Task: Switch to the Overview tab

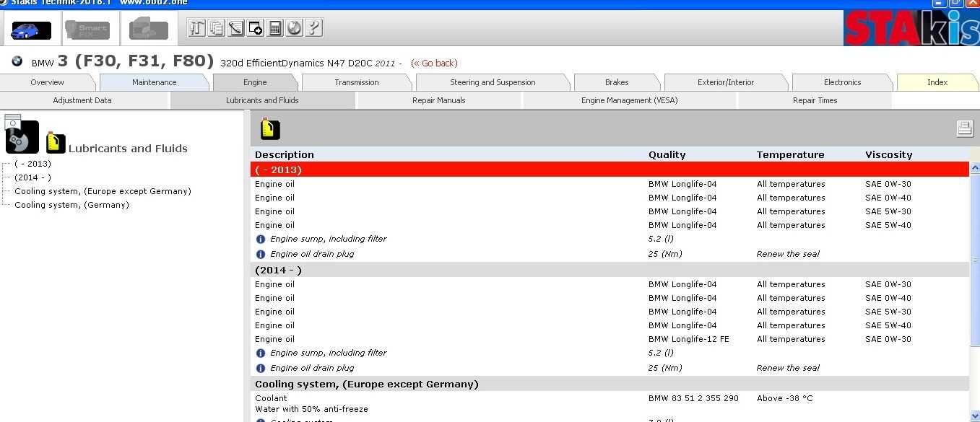Action: 48,82
